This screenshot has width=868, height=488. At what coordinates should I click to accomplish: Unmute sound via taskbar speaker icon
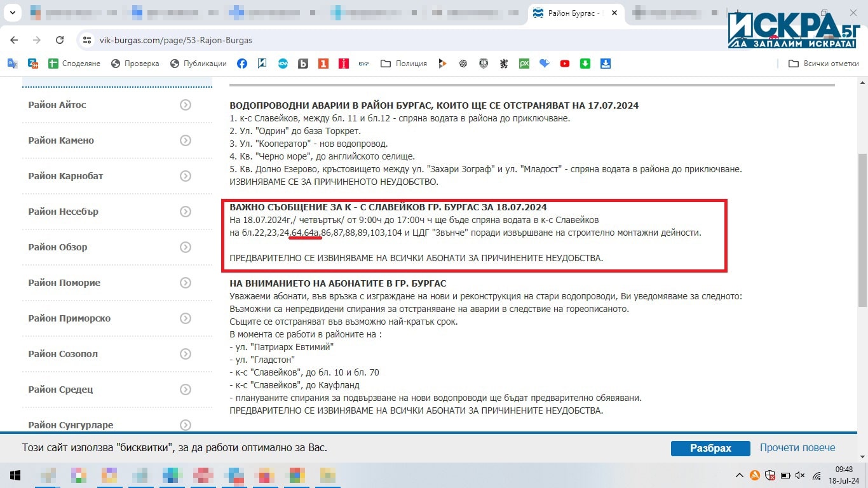(800, 475)
